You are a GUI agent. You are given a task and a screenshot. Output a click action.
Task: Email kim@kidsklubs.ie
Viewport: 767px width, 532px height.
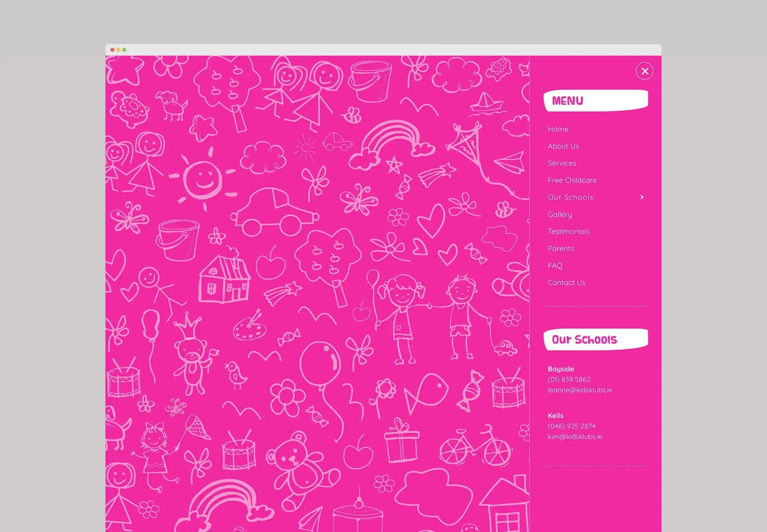coord(575,436)
